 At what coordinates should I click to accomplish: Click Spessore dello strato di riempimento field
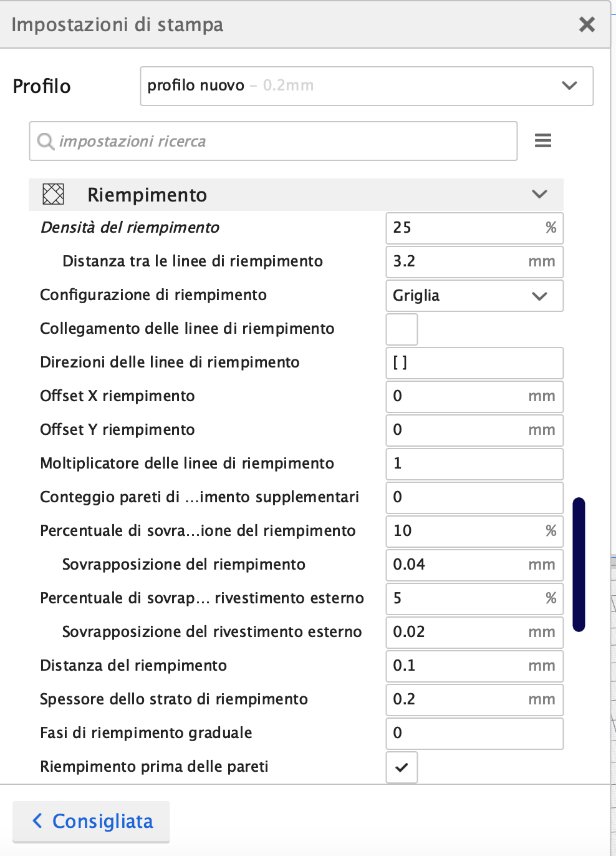(458, 700)
